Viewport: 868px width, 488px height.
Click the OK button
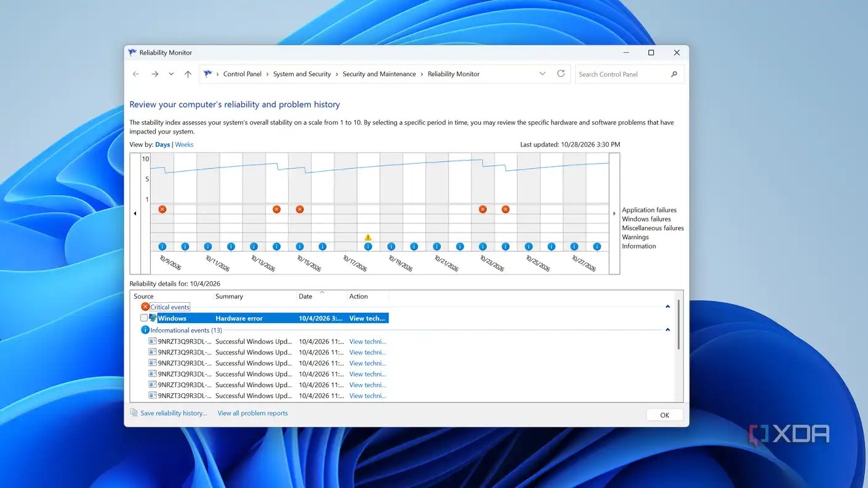665,415
